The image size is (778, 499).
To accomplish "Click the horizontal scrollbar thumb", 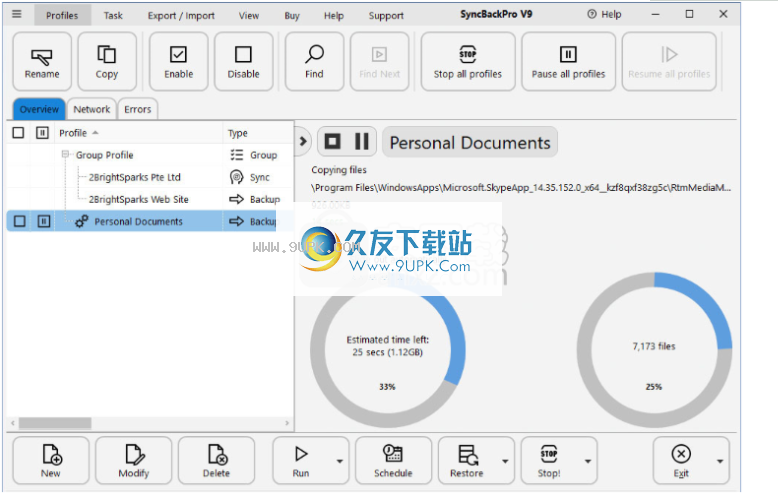I will click(x=55, y=423).
